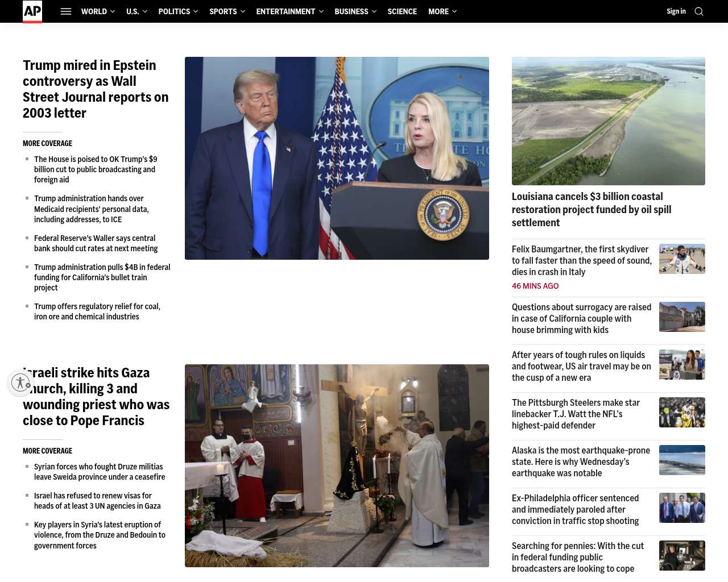The height and width of the screenshot is (582, 728).
Task: Open Israel refused to renew UN visas story
Action: [97, 501]
